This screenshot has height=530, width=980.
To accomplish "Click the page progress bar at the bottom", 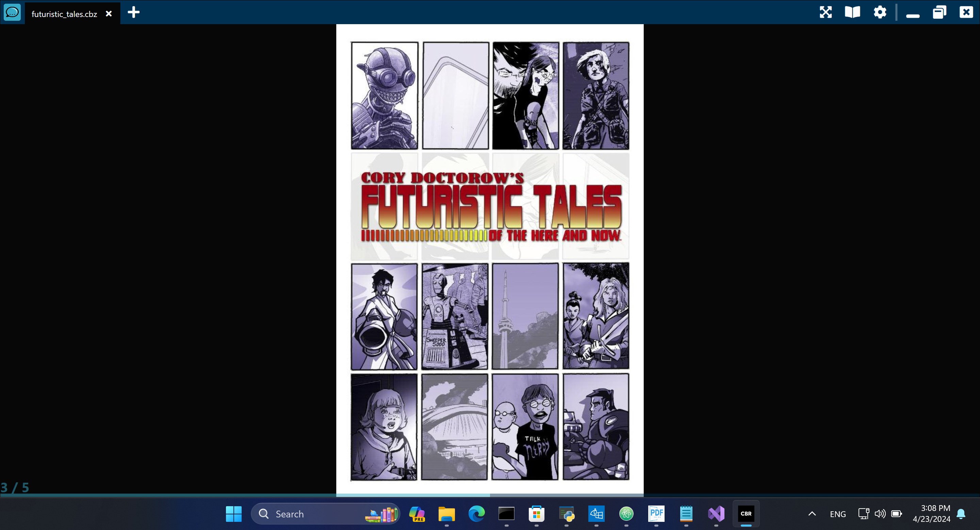I will point(490,495).
